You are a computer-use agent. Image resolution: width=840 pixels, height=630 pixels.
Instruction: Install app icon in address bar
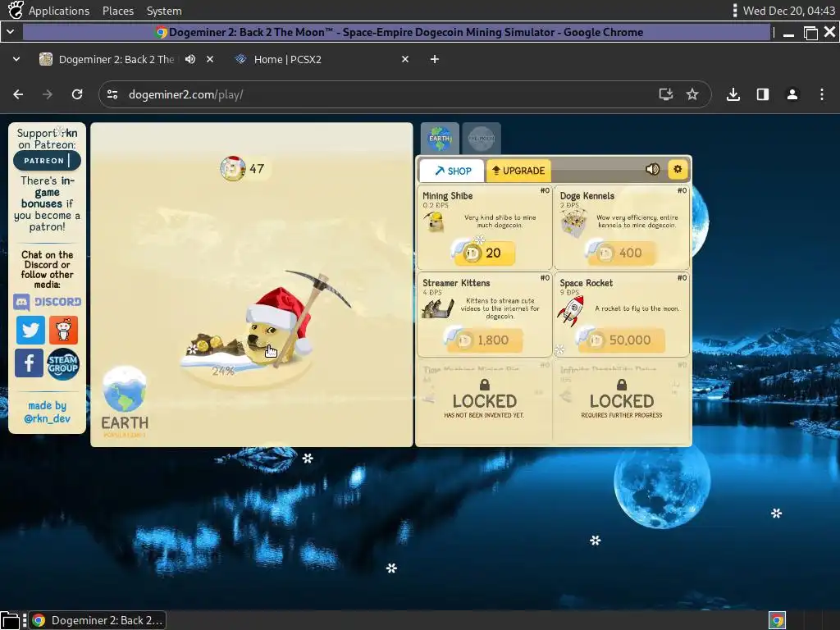click(x=666, y=94)
